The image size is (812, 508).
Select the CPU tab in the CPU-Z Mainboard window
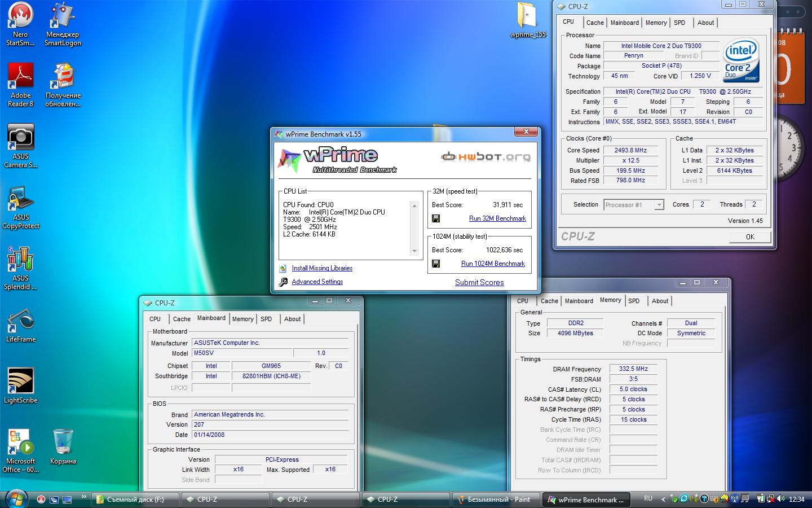[x=155, y=319]
